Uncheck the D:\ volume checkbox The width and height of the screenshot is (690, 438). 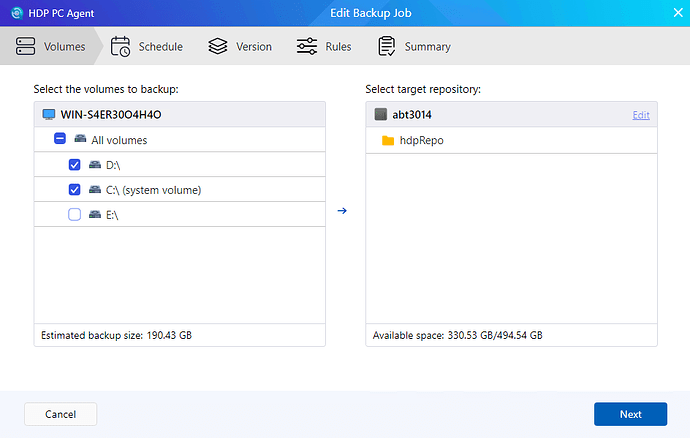pos(74,165)
